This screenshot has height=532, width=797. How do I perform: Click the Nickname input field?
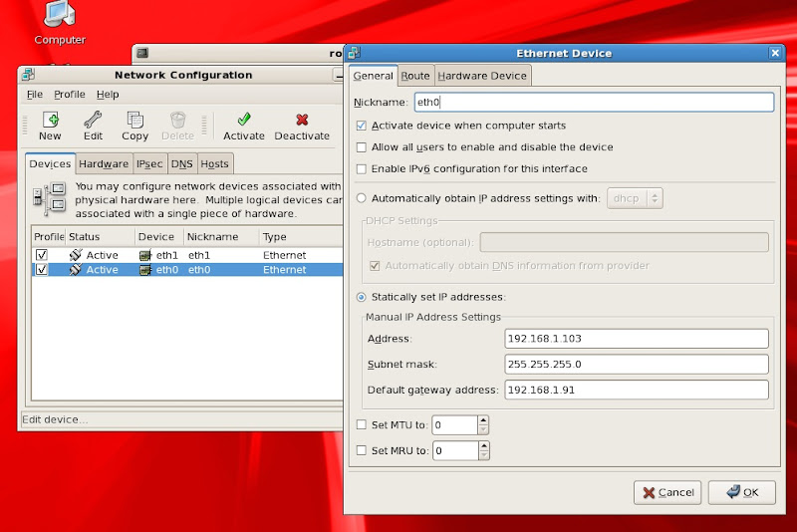click(594, 103)
